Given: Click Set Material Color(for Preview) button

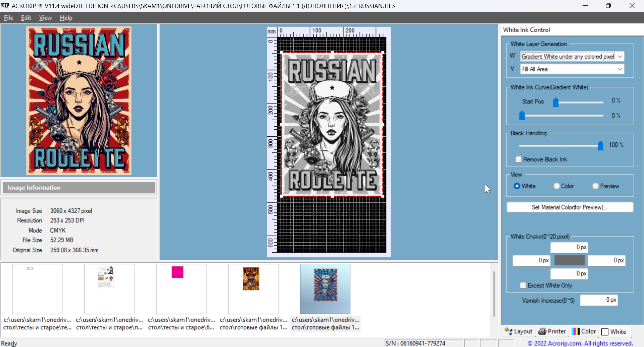Looking at the screenshot, I should pos(569,207).
